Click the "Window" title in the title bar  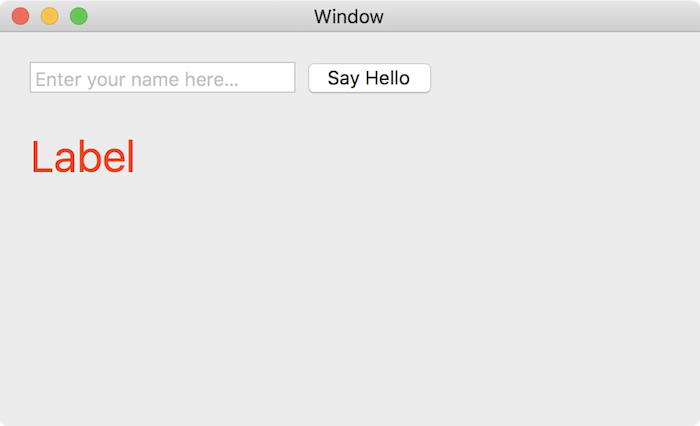tap(348, 17)
